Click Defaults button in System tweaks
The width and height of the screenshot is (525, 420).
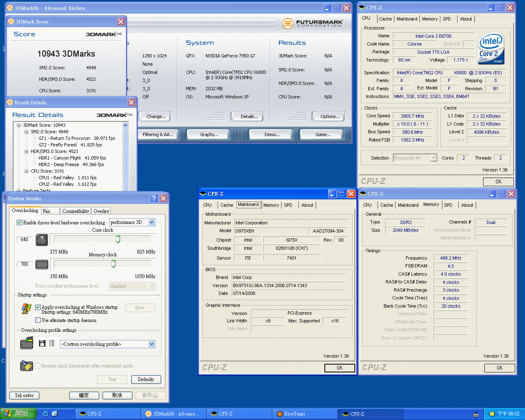[146, 379]
